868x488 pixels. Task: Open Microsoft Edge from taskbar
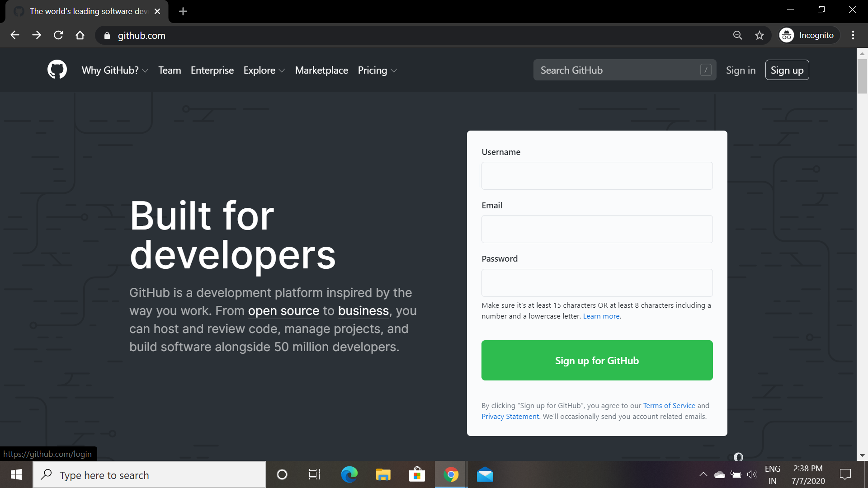point(349,474)
